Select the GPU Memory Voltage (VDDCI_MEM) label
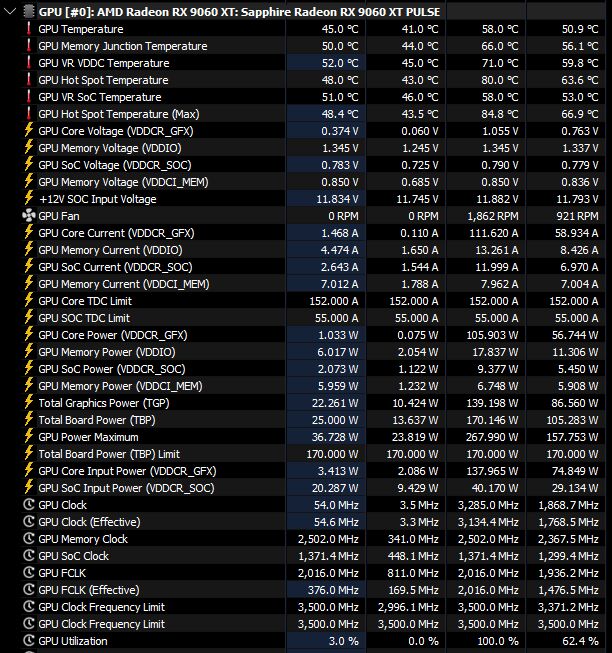612x653 pixels. coord(123,182)
